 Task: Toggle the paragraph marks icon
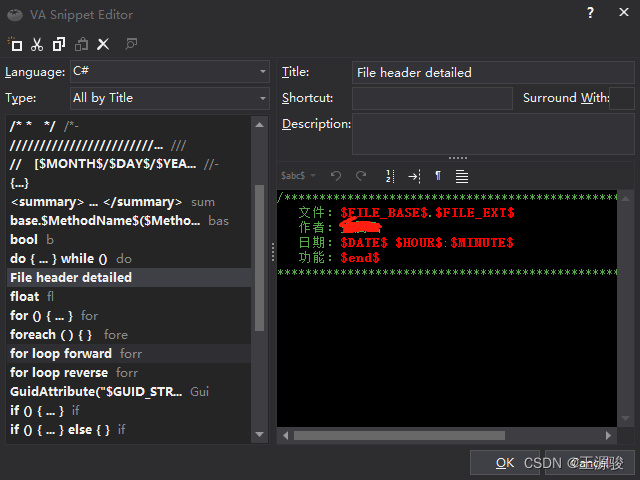pyautogui.click(x=438, y=176)
